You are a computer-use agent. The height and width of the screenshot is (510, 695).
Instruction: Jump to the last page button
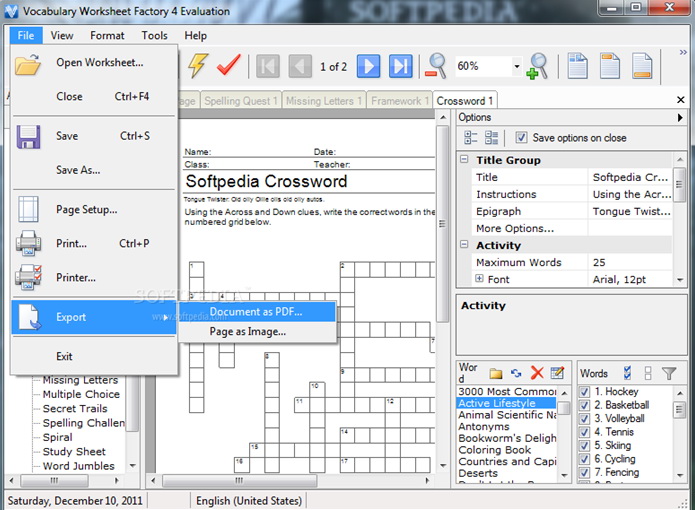pyautogui.click(x=400, y=67)
